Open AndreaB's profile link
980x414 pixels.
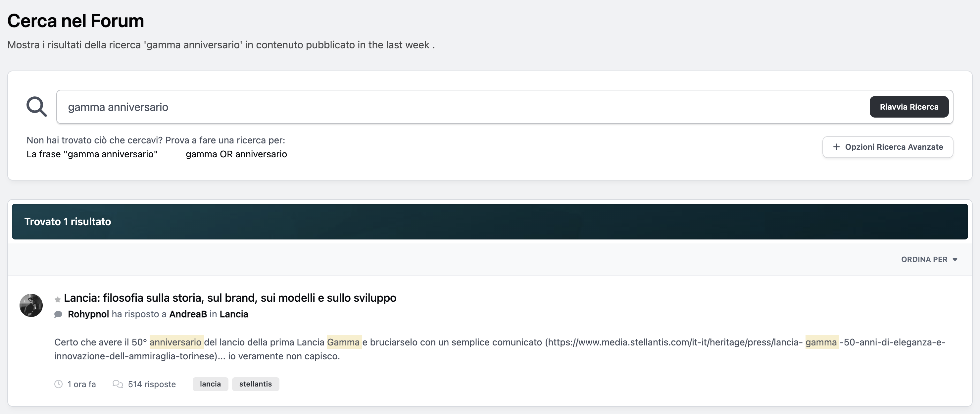click(x=188, y=314)
